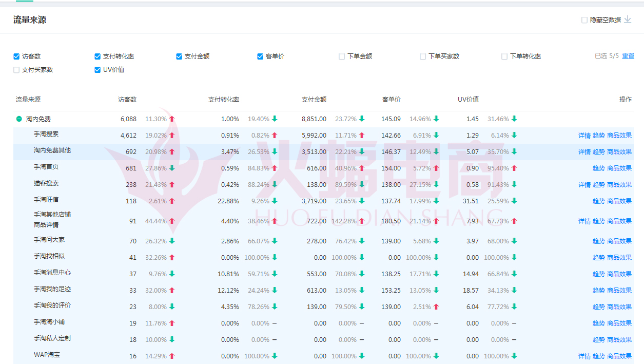Select the 手淘首页 source name
This screenshot has width=644, height=364.
pyautogui.click(x=46, y=167)
